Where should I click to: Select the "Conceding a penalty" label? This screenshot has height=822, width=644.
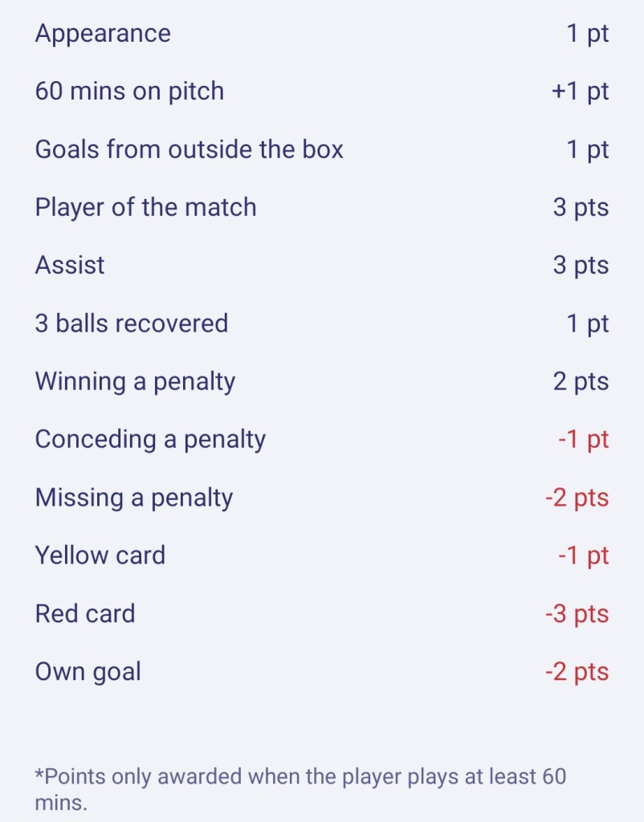(x=150, y=439)
